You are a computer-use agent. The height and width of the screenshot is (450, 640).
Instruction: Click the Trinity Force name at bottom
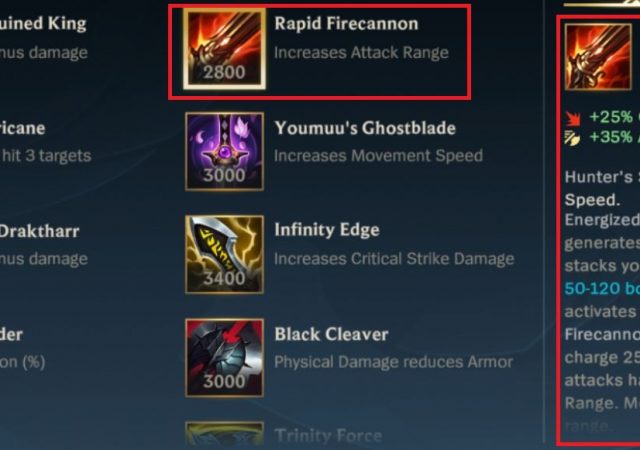(328, 436)
